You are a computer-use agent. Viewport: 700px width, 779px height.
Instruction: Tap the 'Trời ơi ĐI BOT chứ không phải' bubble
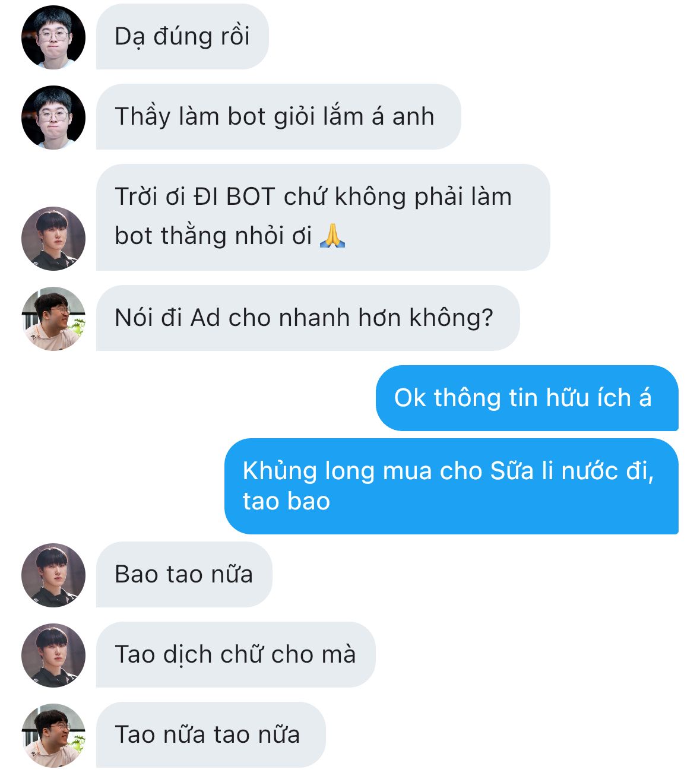[323, 217]
